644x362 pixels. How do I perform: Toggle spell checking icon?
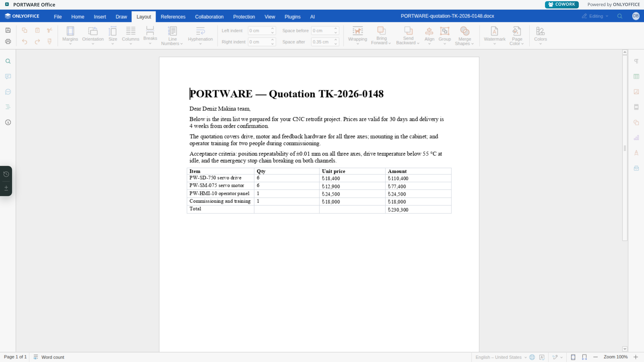542,357
